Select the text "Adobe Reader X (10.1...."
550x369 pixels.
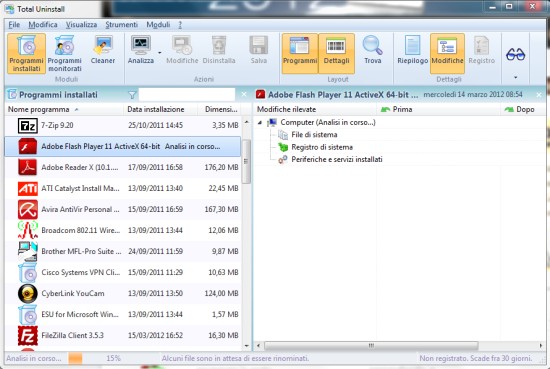click(80, 167)
